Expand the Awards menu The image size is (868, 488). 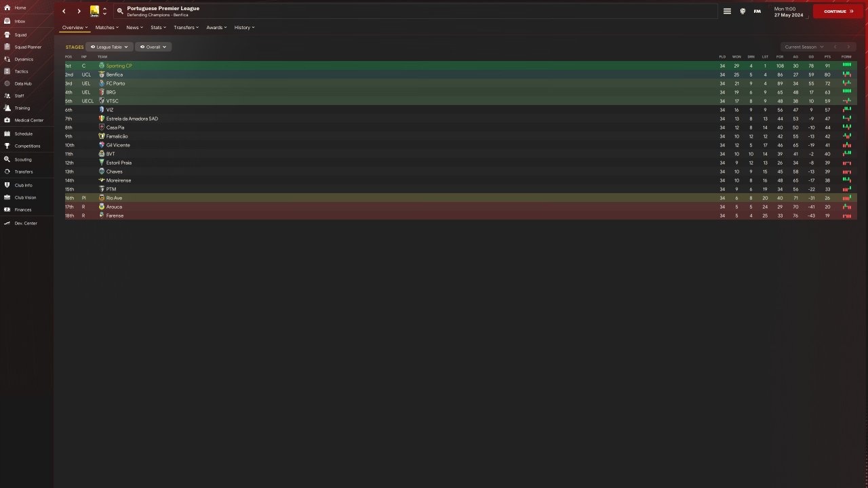[217, 28]
